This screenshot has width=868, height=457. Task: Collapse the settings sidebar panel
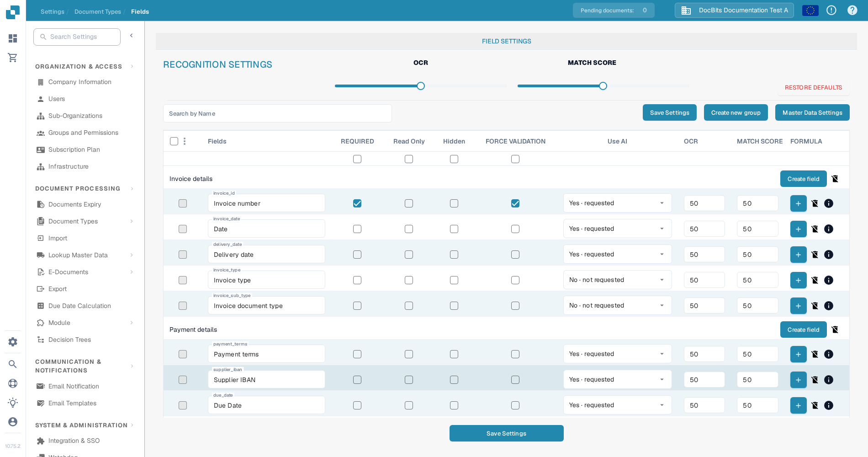pyautogui.click(x=132, y=36)
